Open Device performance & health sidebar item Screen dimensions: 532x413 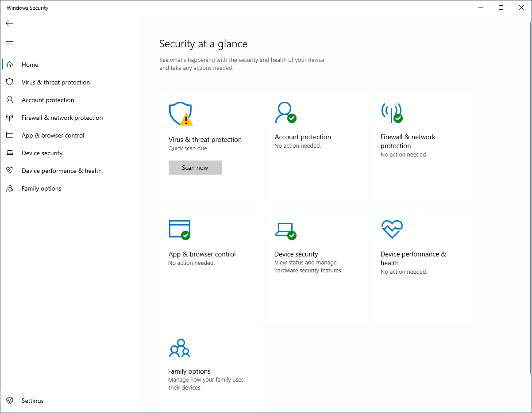pos(71,171)
